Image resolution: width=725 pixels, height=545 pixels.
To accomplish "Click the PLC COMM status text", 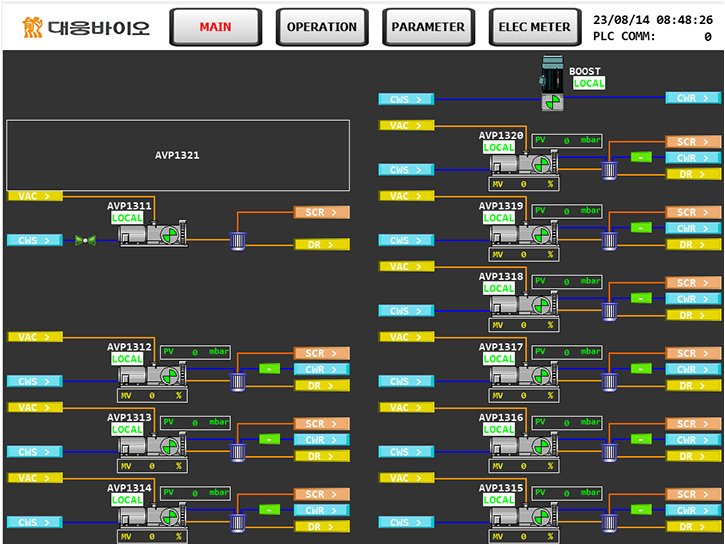I will click(x=652, y=36).
